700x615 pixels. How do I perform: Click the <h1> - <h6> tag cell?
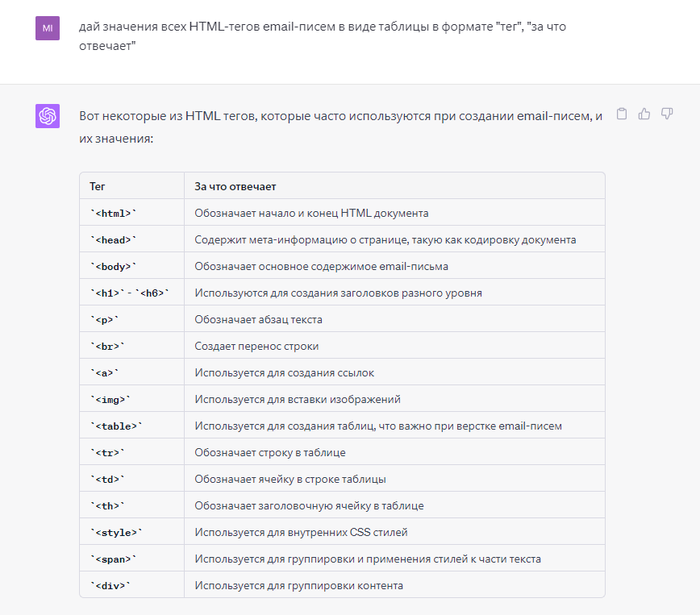click(131, 293)
